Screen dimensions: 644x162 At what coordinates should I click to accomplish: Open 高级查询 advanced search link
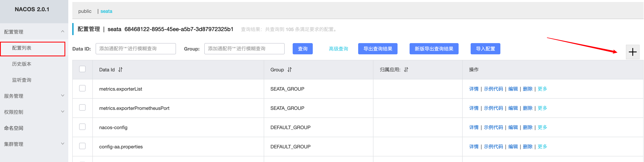coord(338,49)
